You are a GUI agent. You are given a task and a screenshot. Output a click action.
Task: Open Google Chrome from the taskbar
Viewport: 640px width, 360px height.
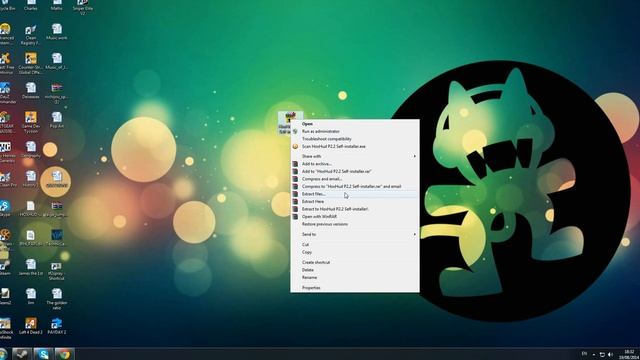(x=64, y=354)
